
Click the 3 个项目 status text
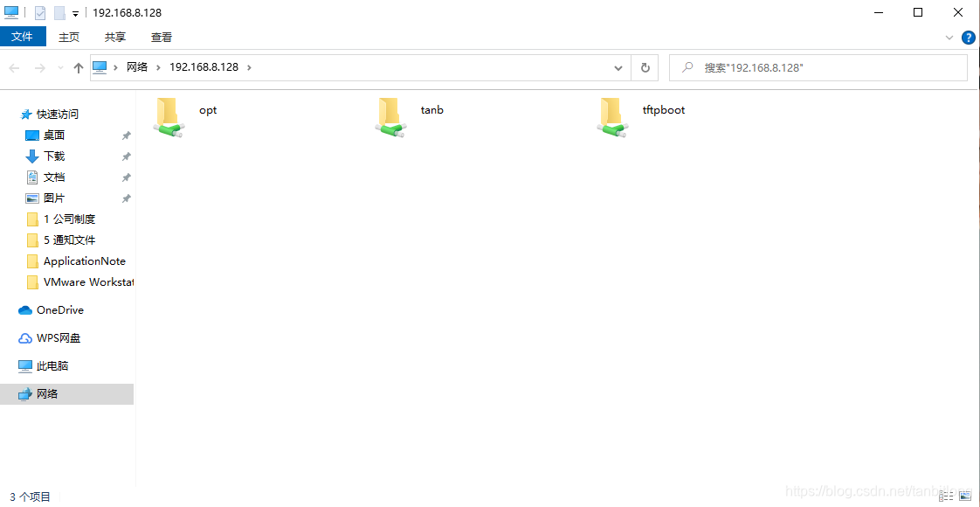click(x=30, y=497)
